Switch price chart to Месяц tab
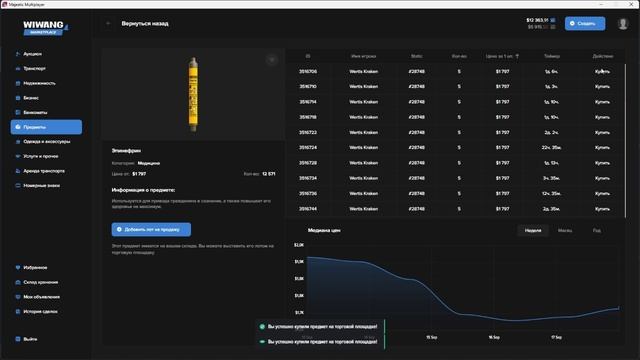 (565, 231)
